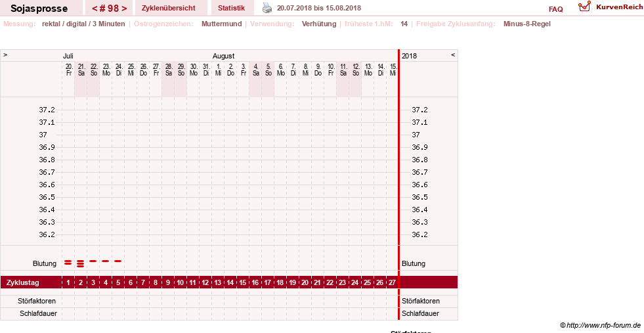Image resolution: width=644 pixels, height=333 pixels.
Task: Go to previous cycle with left arrow
Action: coord(95,9)
